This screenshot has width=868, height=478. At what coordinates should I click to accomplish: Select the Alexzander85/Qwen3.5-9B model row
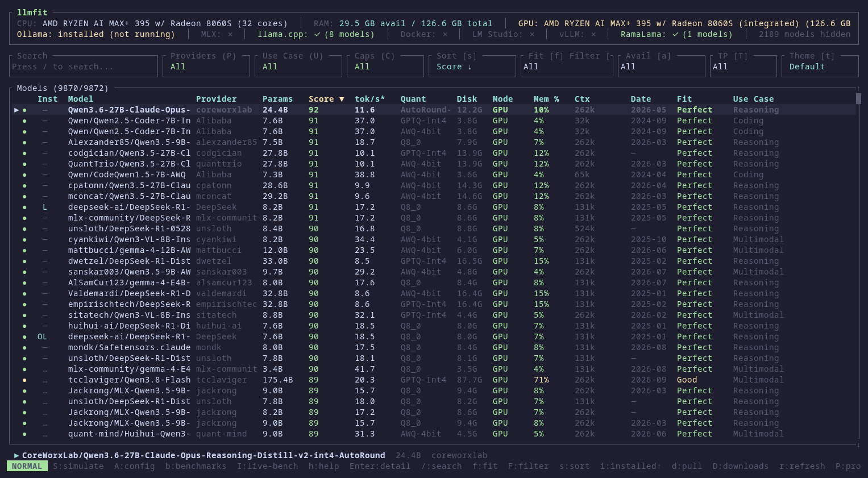(435, 142)
